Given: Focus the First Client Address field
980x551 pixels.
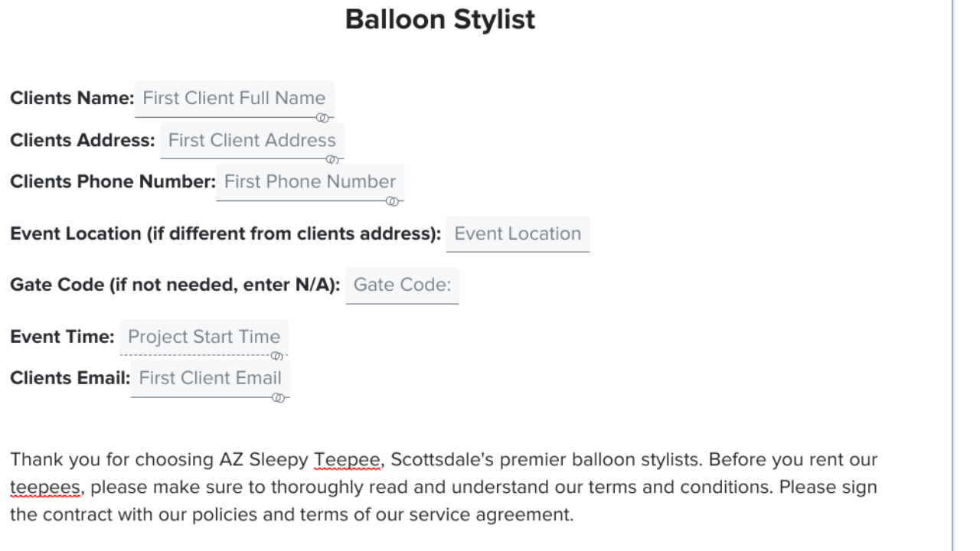Looking at the screenshot, I should (252, 141).
